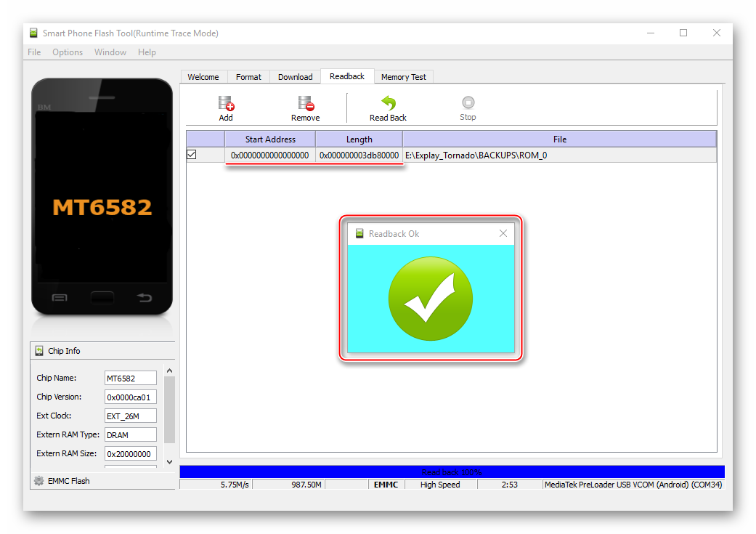This screenshot has width=756, height=534.
Task: Switch to the Format tab
Action: click(248, 77)
